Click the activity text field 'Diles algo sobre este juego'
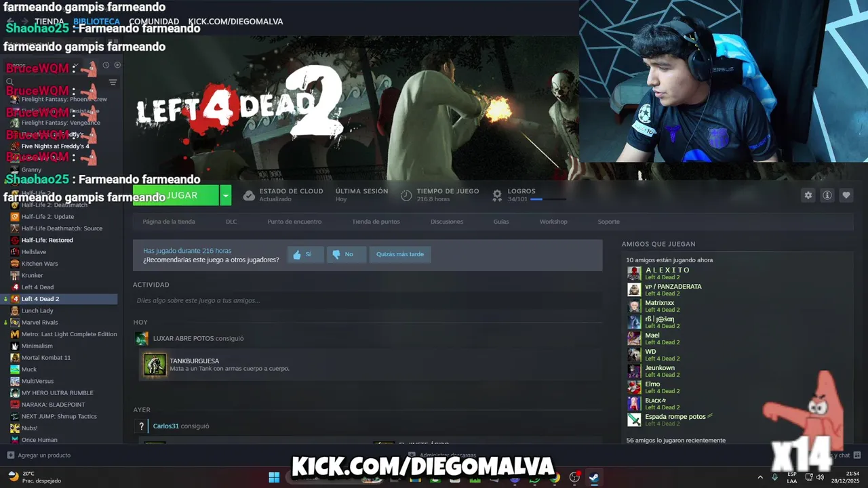The width and height of the screenshot is (868, 488). coord(368,300)
